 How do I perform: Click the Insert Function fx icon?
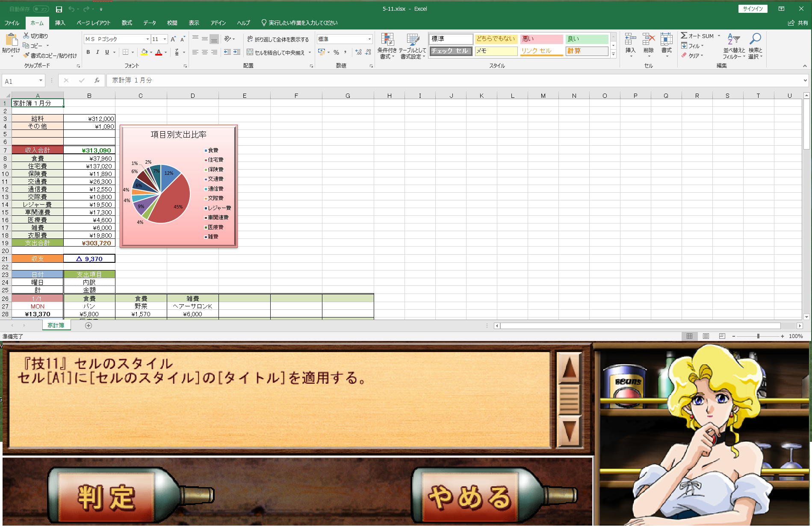(x=97, y=80)
